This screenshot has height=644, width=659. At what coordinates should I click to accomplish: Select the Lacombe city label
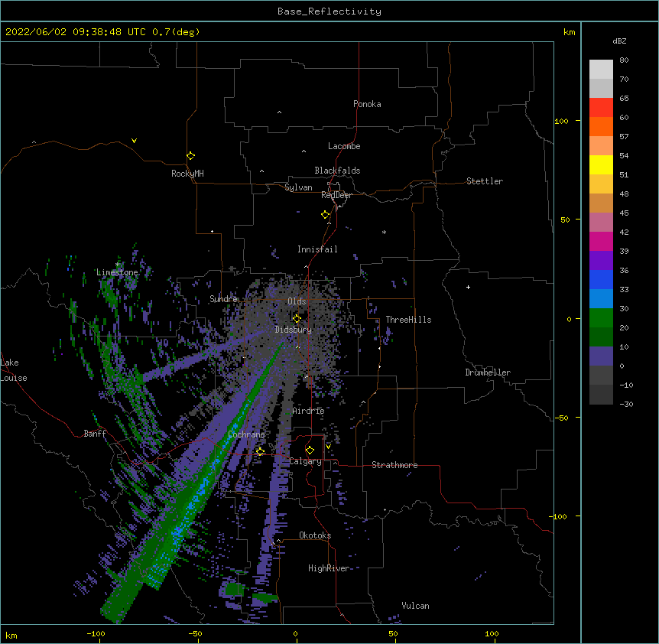click(x=344, y=146)
